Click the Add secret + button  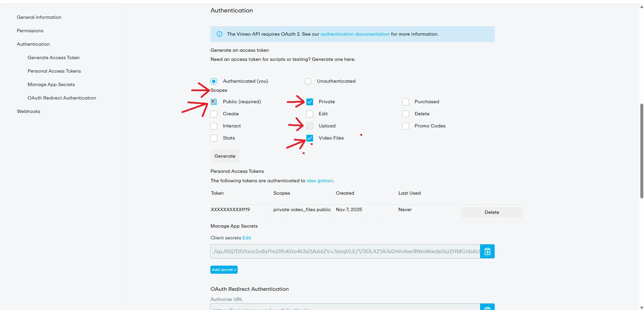[x=224, y=270]
